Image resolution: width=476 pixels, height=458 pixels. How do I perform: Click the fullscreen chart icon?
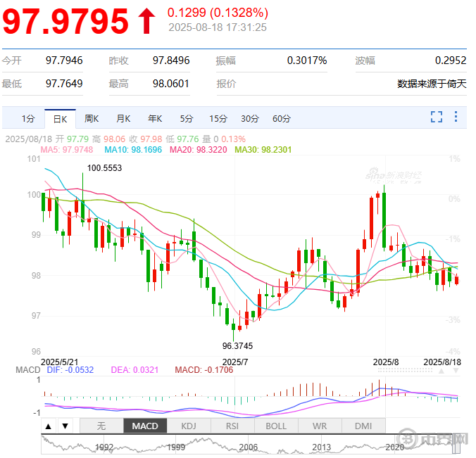437,117
